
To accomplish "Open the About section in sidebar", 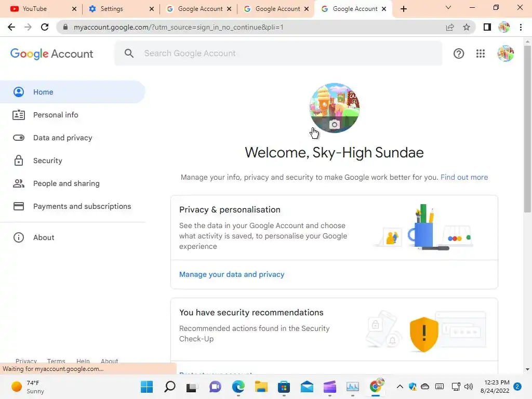I will [73, 237].
